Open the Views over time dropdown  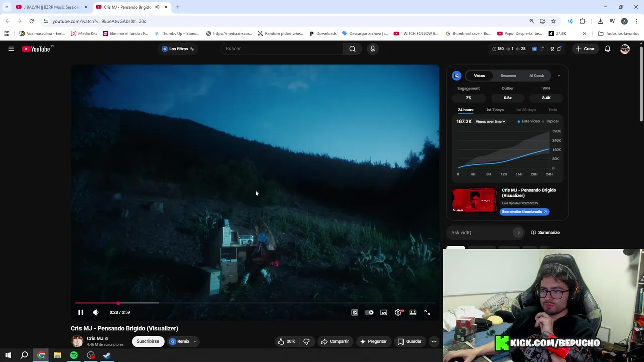[491, 121]
